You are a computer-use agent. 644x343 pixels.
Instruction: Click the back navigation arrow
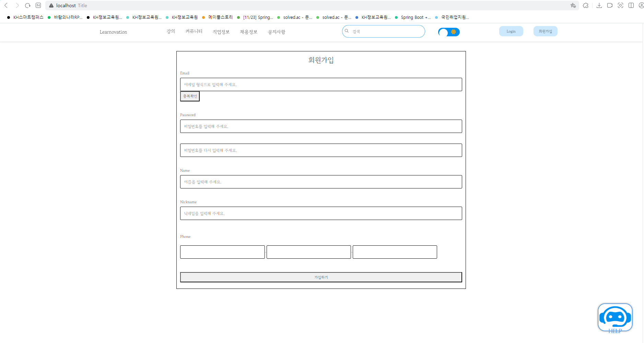click(6, 5)
